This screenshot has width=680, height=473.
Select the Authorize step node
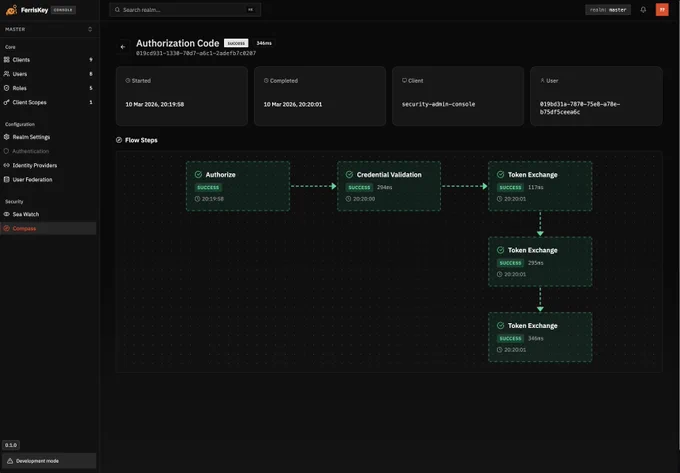238,186
